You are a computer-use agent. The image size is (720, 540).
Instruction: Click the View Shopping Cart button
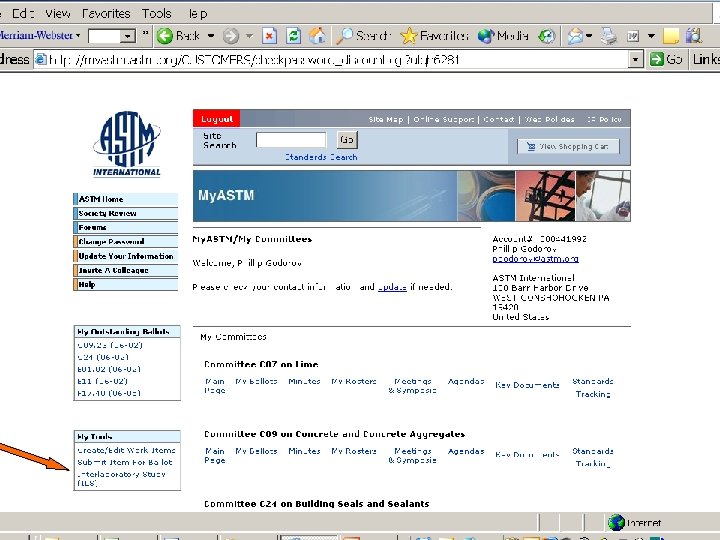click(x=568, y=146)
